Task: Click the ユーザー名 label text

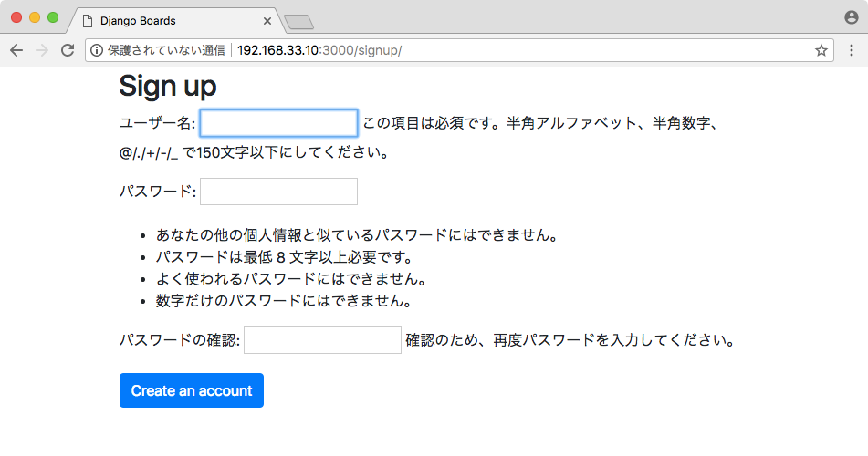Action: [157, 123]
